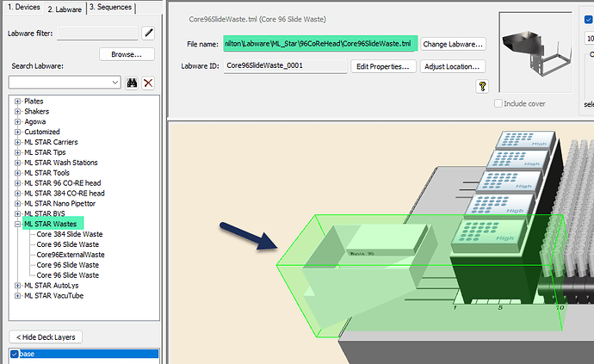594x364 pixels.
Task: Expand the Plates tree node
Action: (x=18, y=102)
